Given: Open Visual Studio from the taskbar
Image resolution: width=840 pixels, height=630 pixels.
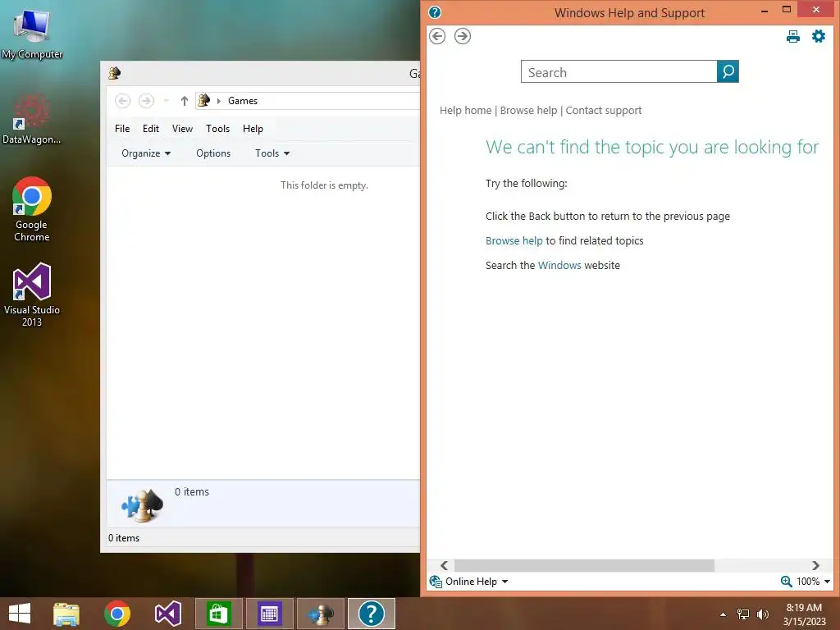Looking at the screenshot, I should tap(167, 614).
